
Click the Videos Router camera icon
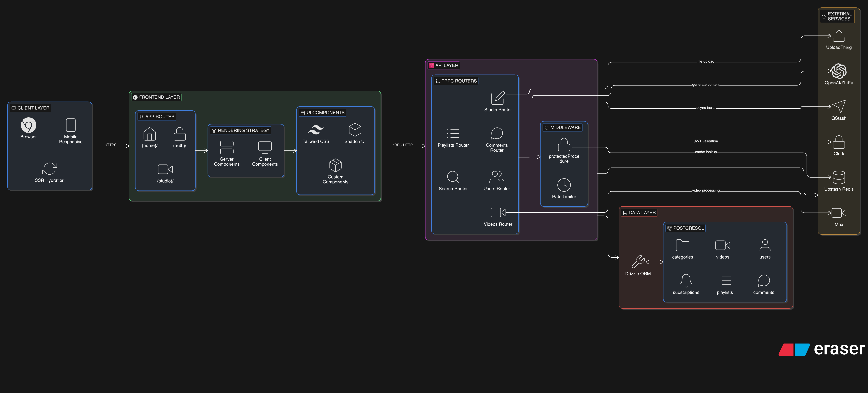tap(498, 213)
